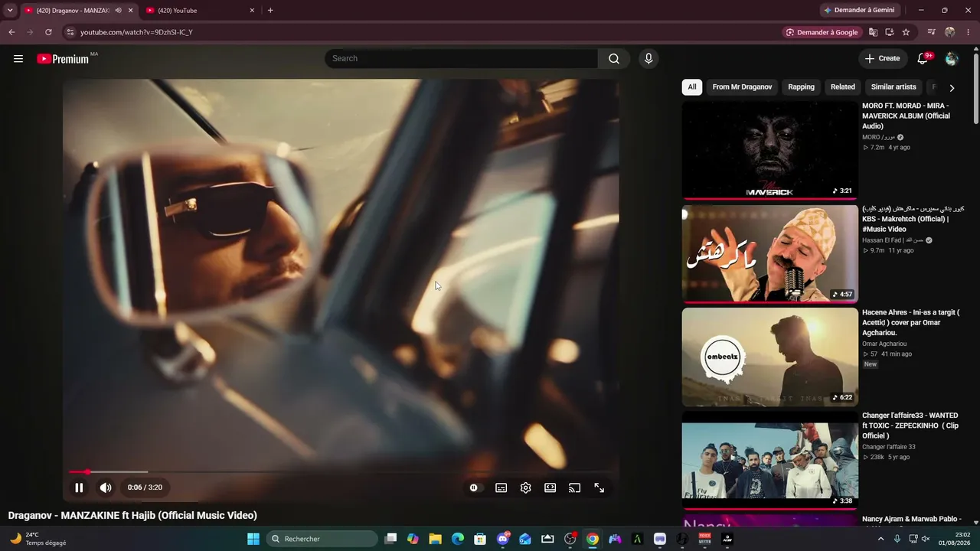Switch to the Draganov - MANZAKINE browser tab
980x551 pixels.
pyautogui.click(x=69, y=11)
